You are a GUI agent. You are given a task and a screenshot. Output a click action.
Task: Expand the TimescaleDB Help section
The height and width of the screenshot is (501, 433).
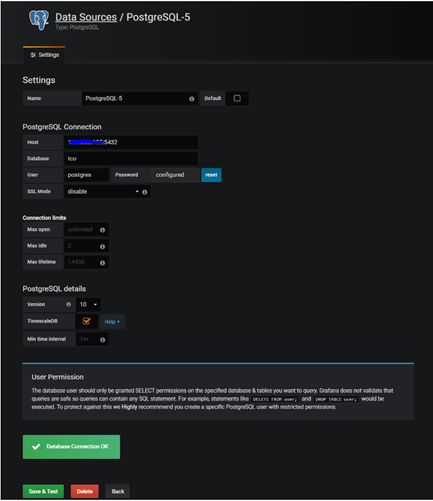tap(112, 322)
